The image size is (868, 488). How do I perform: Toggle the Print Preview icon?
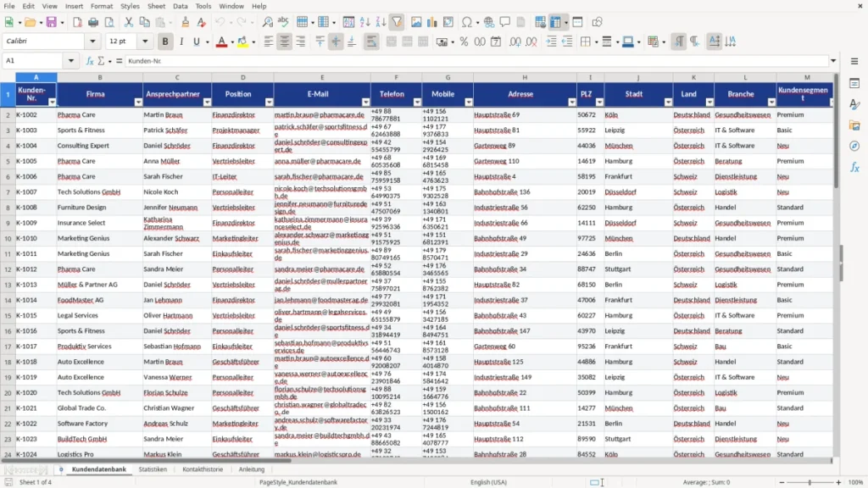[x=109, y=22]
